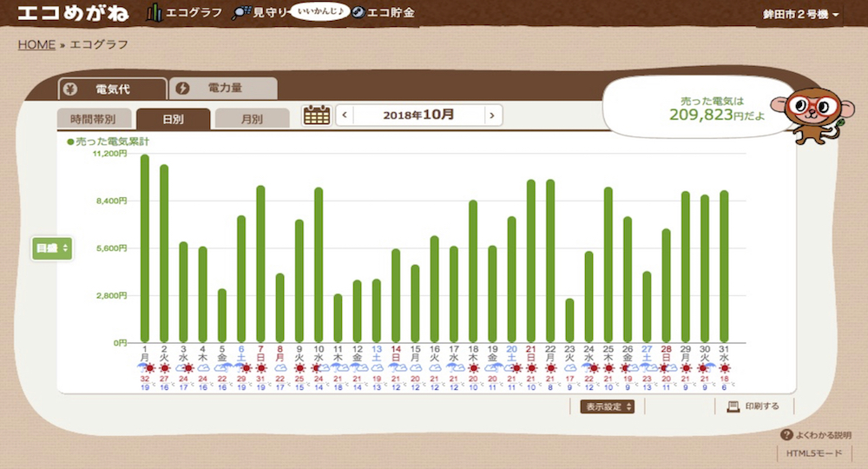The height and width of the screenshot is (469, 868).
Task: Follow the HOME breadcrumb link
Action: [36, 44]
